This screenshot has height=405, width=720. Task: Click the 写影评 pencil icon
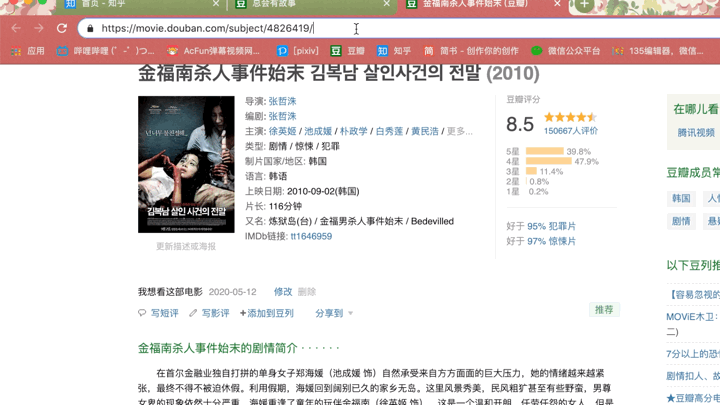[193, 313]
